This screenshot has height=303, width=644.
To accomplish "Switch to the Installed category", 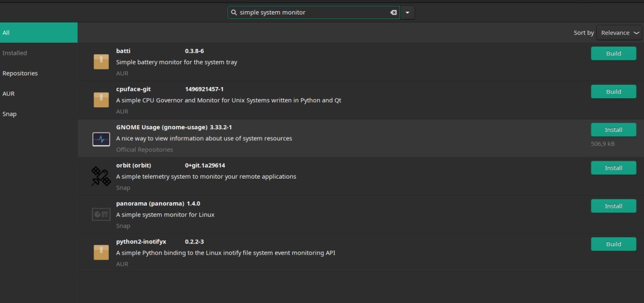I will pos(39,53).
